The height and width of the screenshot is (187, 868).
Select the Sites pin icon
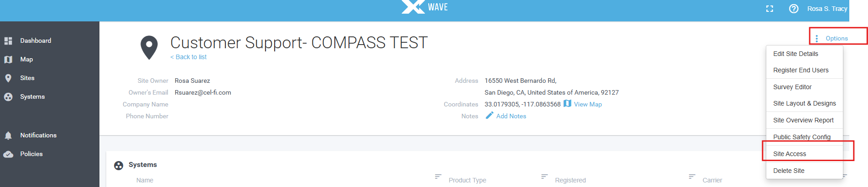point(8,78)
